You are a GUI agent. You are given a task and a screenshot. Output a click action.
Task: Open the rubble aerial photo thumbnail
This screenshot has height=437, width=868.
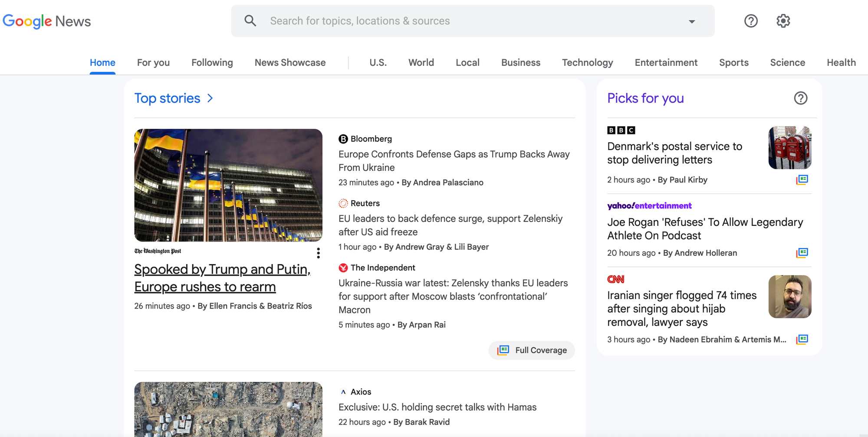(x=228, y=409)
